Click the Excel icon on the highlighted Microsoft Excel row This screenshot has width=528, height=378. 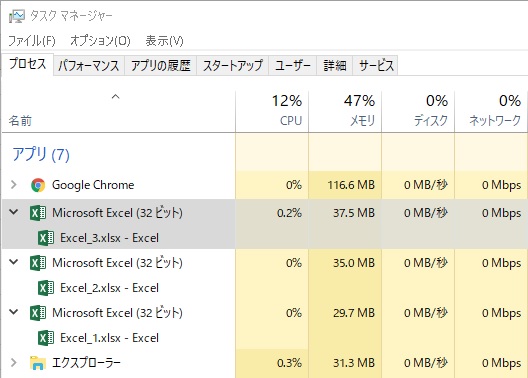pos(38,213)
